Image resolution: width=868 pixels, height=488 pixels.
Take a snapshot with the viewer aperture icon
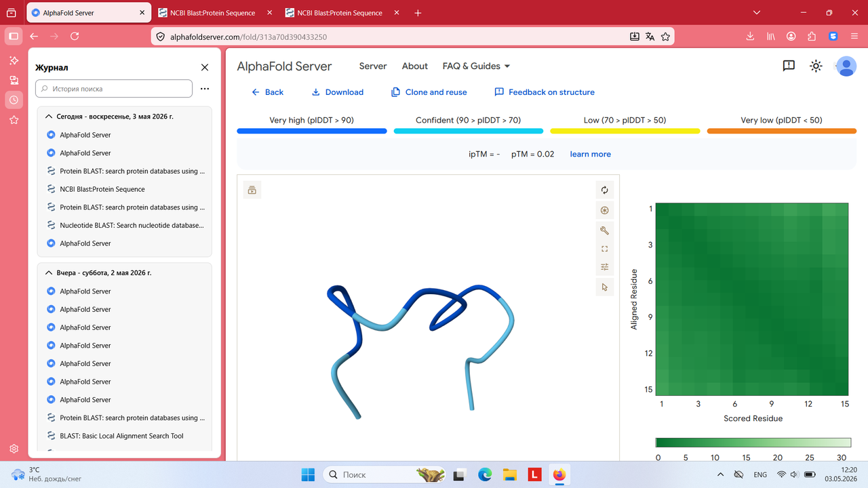pos(605,210)
